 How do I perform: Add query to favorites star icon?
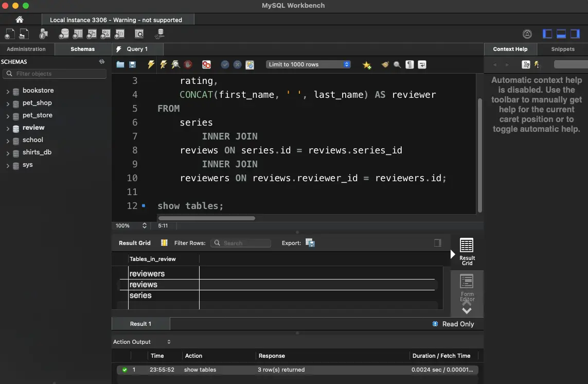tap(367, 65)
